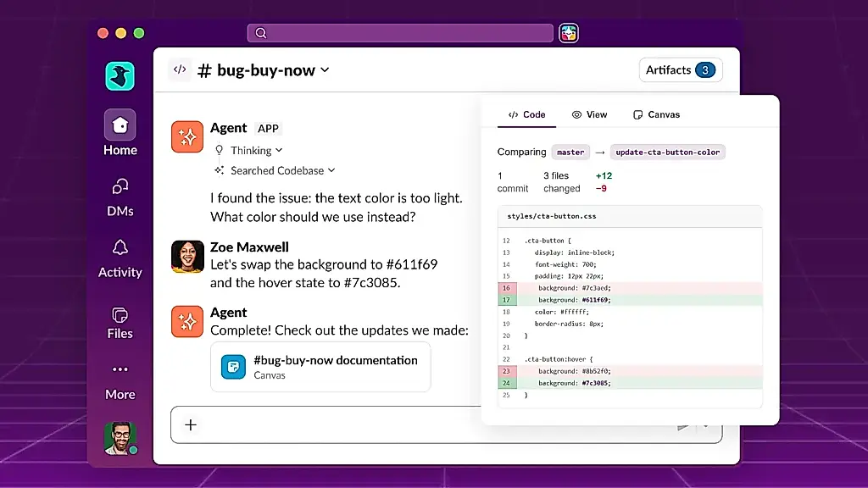Screen dimensions: 868x488
Task: Focus the message composer field
Action: click(x=446, y=425)
